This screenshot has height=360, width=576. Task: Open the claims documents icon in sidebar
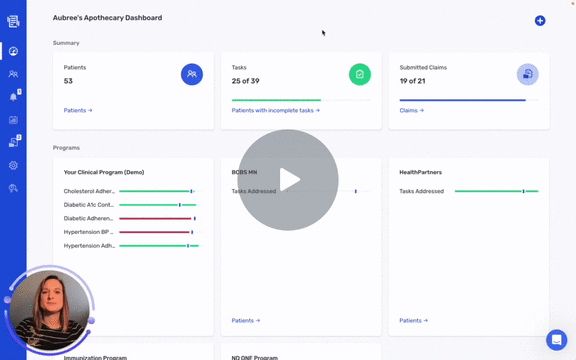coord(13,142)
